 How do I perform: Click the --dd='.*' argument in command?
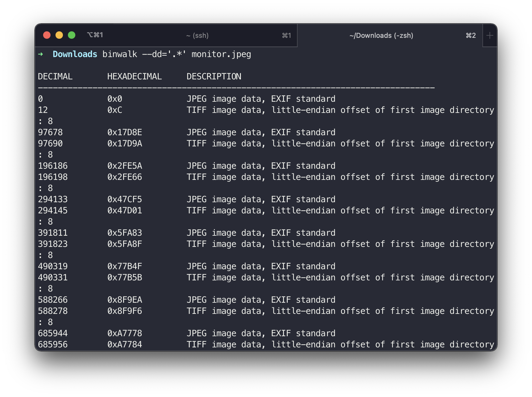[164, 54]
